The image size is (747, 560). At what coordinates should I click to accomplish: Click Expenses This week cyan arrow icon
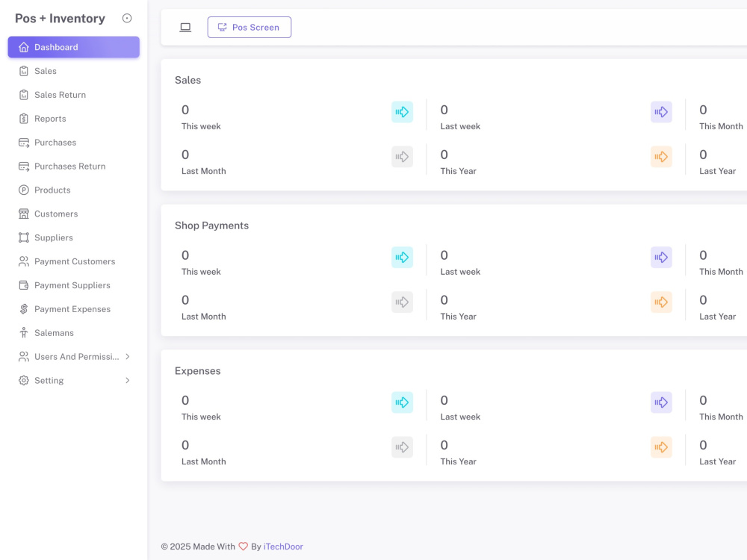coord(402,402)
